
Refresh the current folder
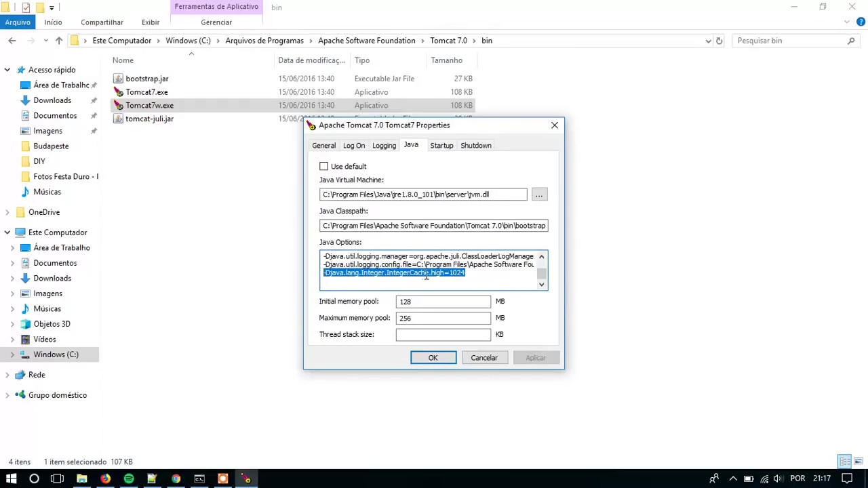click(719, 41)
